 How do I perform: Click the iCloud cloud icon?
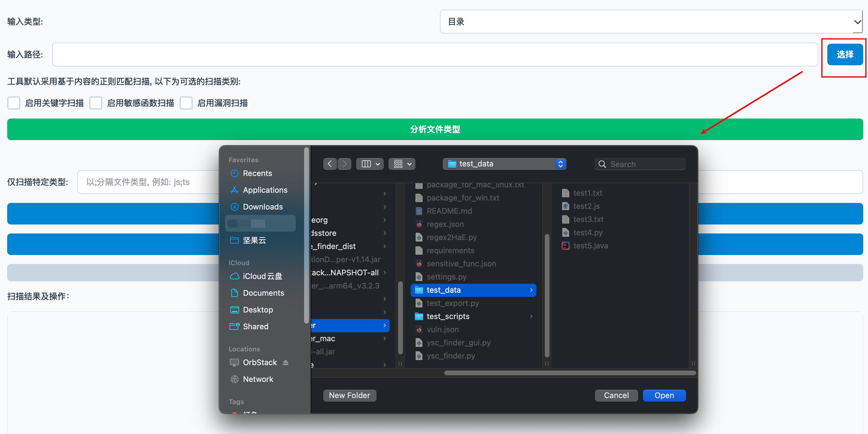click(235, 276)
